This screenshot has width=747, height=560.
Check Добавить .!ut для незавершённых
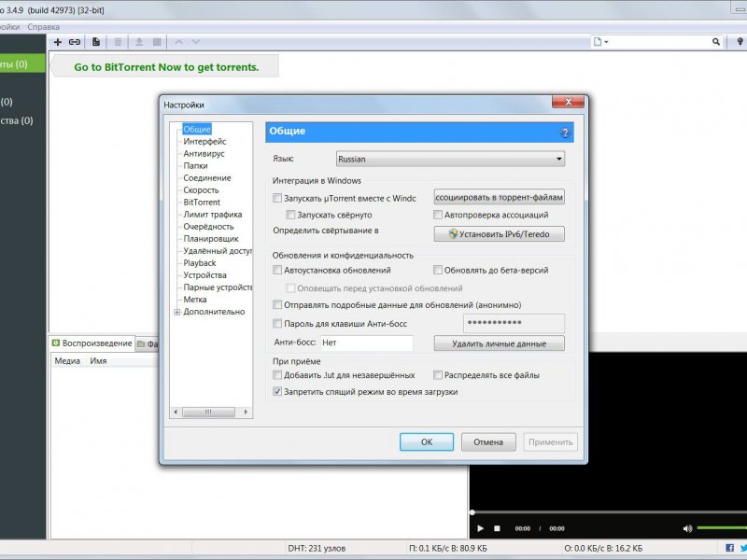coord(277,375)
